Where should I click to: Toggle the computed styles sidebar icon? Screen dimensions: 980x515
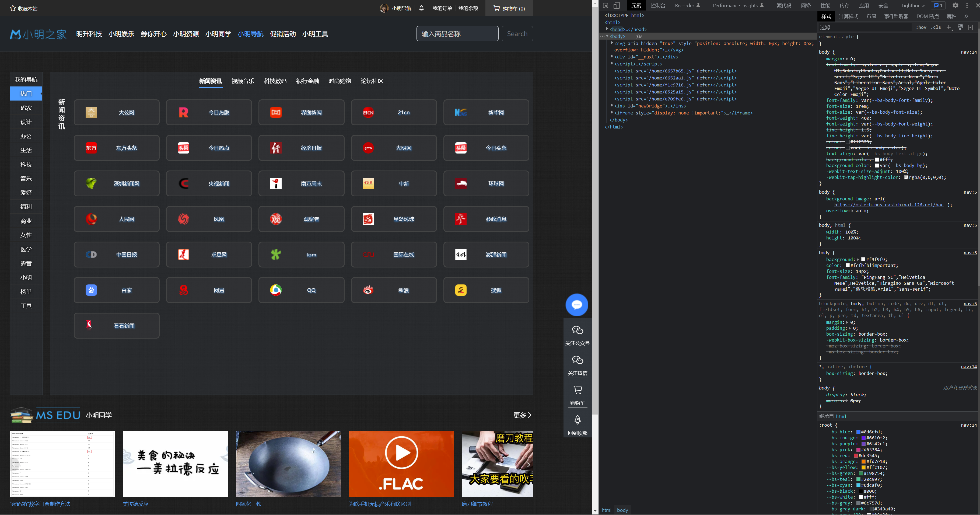click(x=971, y=27)
